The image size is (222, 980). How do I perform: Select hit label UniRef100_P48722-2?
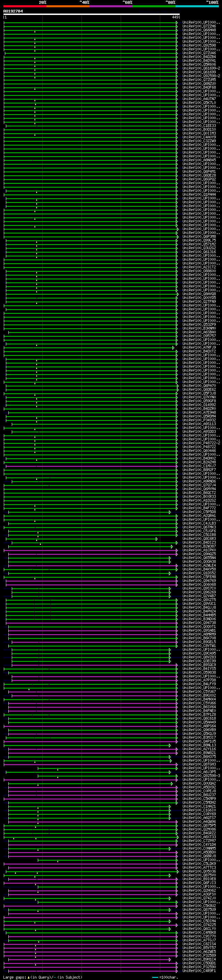click(201, 443)
